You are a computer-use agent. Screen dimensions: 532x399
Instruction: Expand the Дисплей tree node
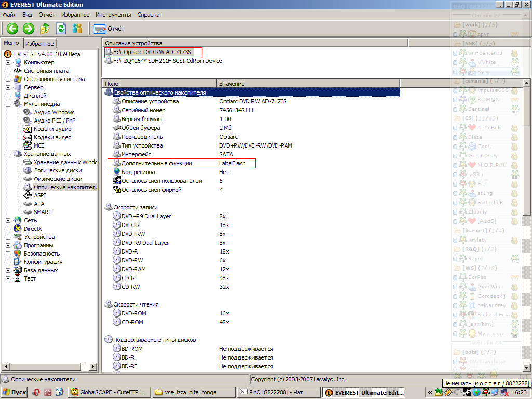(8, 96)
